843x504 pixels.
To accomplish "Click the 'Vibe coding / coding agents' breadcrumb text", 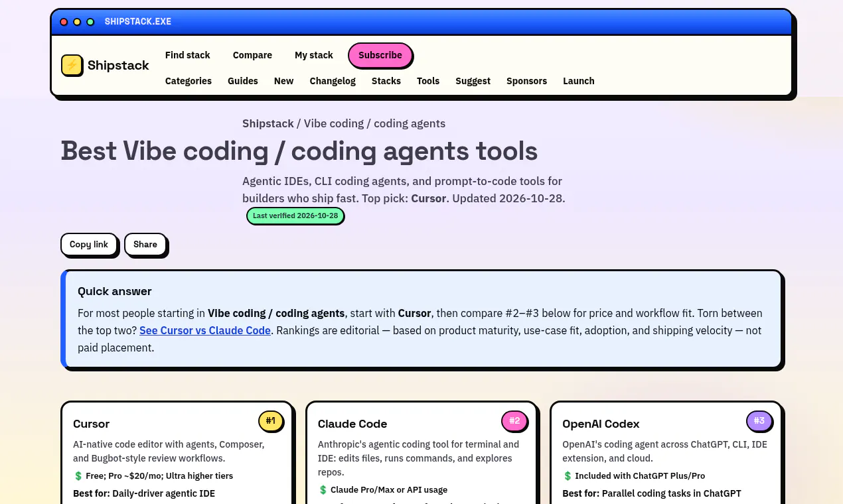I will click(x=374, y=123).
